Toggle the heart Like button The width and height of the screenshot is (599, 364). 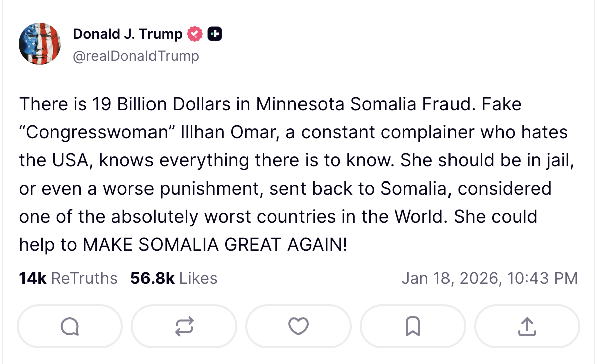coord(298,327)
